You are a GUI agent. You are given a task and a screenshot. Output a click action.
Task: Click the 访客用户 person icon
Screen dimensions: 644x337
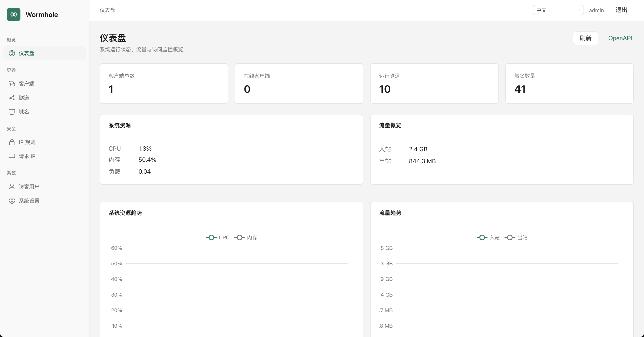tap(12, 187)
